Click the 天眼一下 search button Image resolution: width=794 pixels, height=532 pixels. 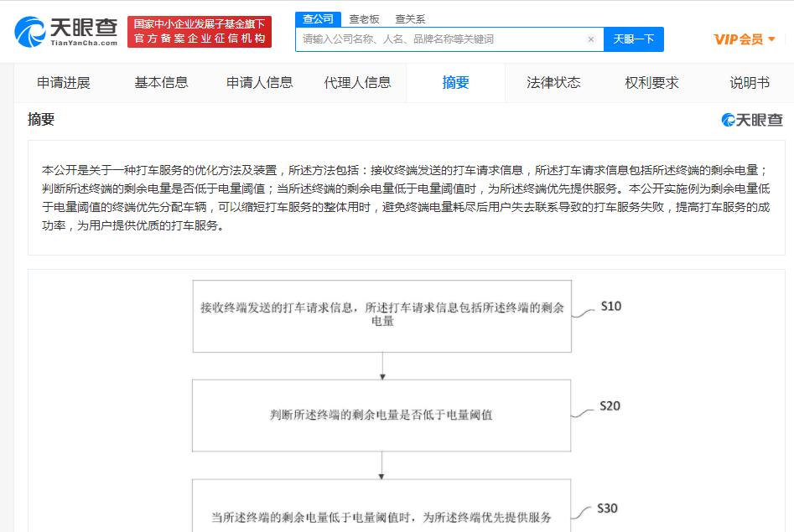(x=634, y=39)
